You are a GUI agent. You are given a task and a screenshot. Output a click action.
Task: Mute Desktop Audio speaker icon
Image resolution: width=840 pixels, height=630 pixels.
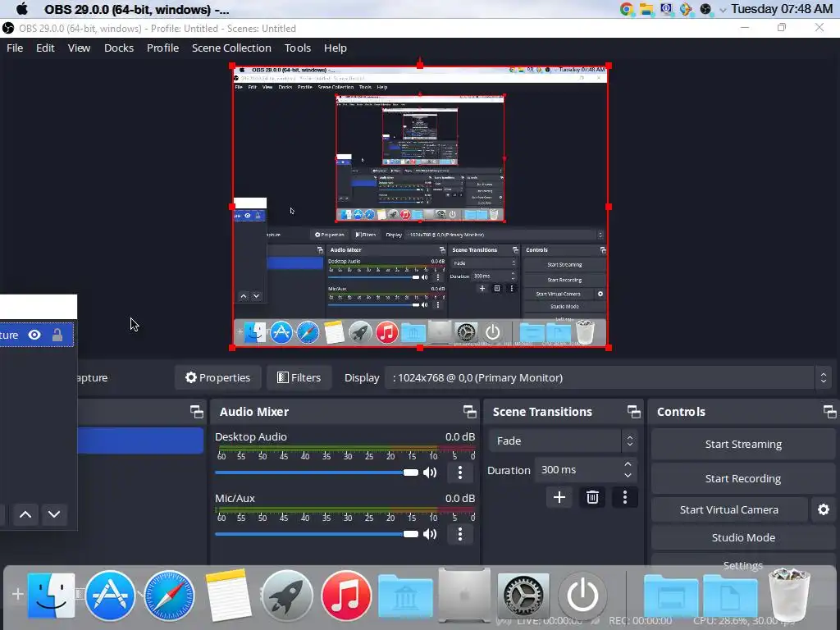(430, 472)
